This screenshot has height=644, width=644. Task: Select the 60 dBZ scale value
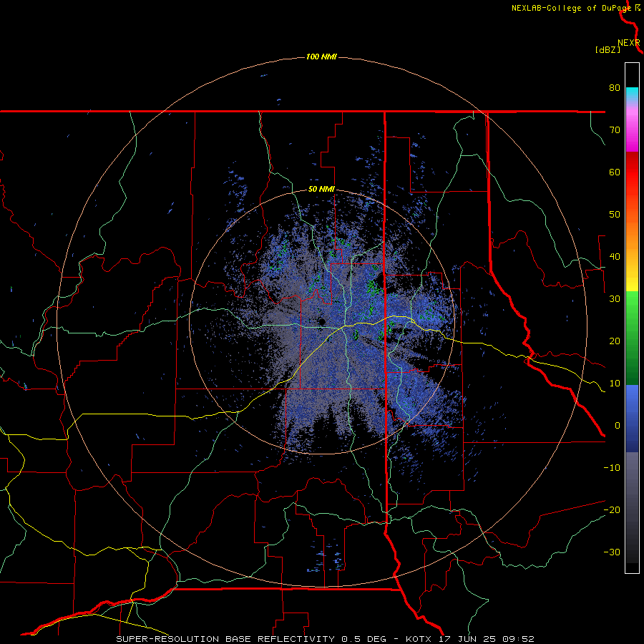(x=615, y=172)
